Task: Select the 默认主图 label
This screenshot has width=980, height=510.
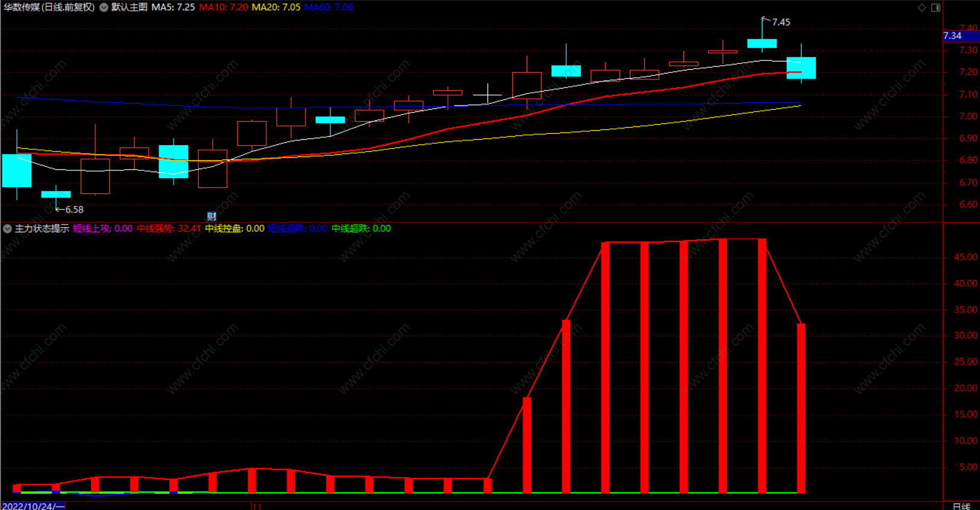Action: tap(129, 7)
